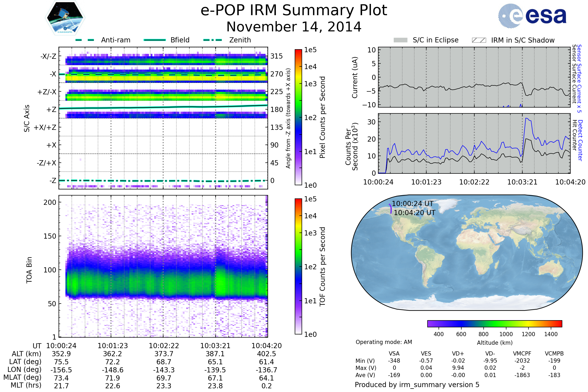Viewport: 588px width, 392px height.
Task: Click the Bfield solid legend line
Action: [155, 40]
